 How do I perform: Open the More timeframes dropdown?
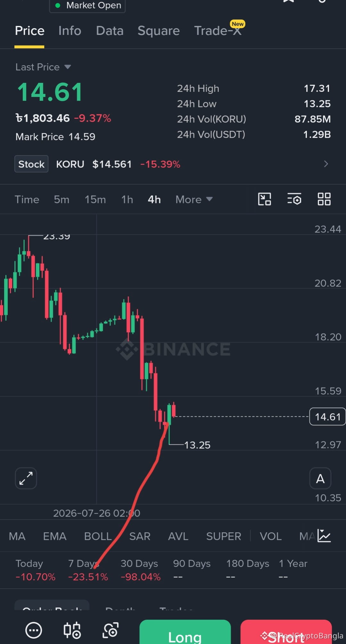pos(194,199)
